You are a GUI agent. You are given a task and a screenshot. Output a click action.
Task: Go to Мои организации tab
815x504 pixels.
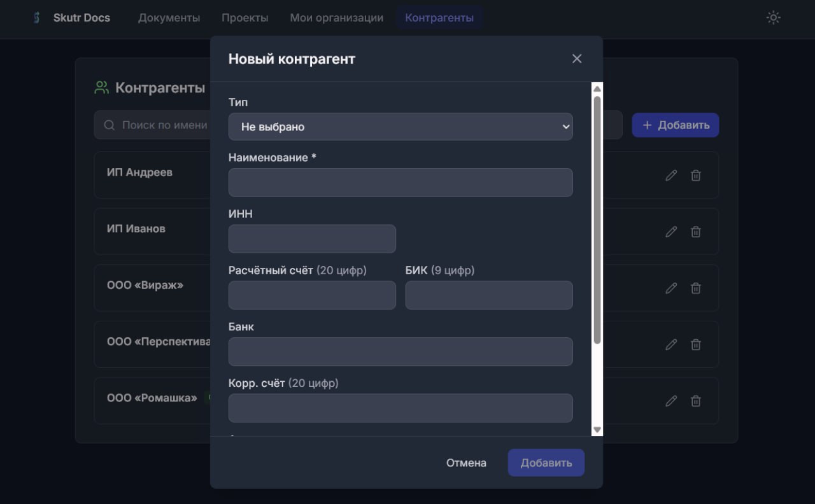click(336, 18)
